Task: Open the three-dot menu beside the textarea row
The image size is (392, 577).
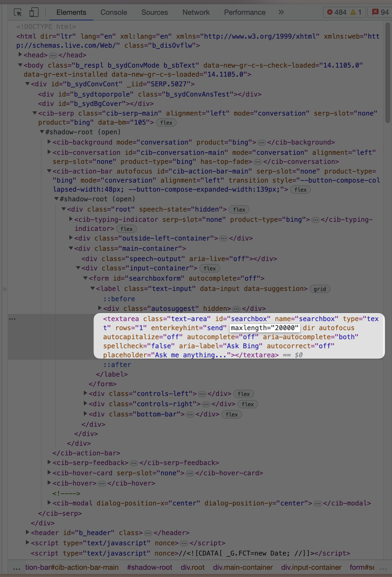Action: point(12,319)
